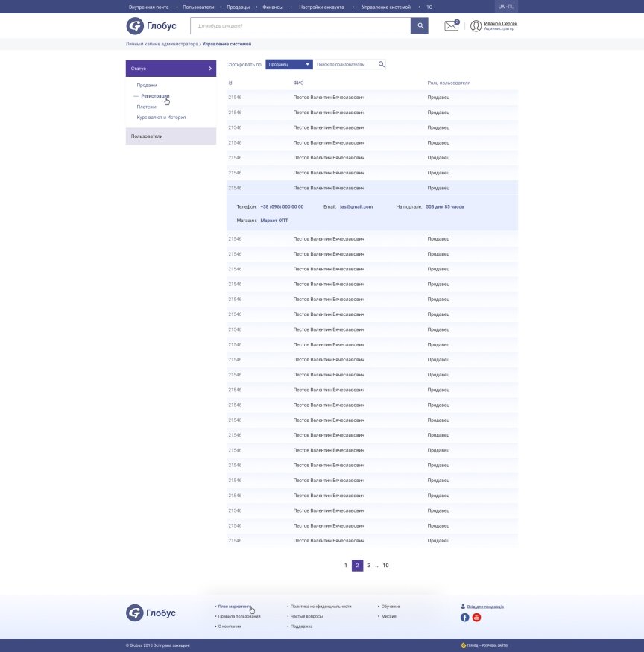Image resolution: width=644 pixels, height=652 pixels.
Task: Open breadcrumb Личный кабинет администратора
Action: [162, 44]
